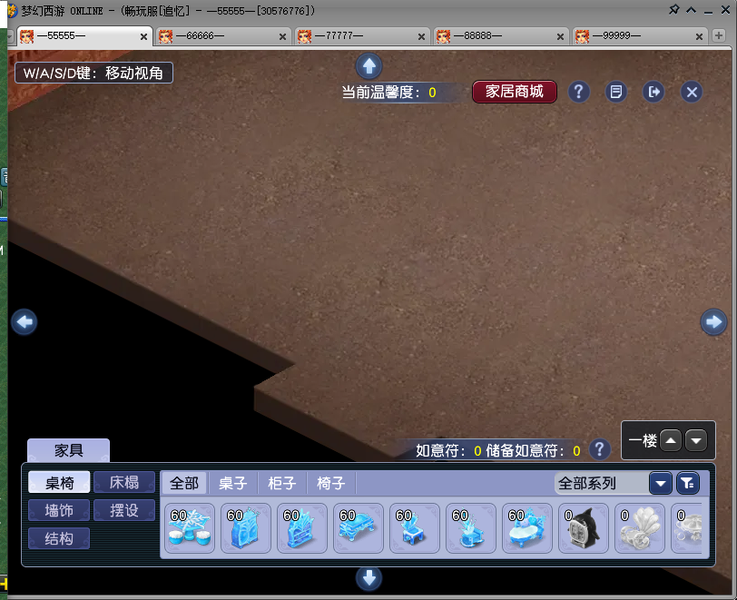Screen dimensions: 737x600
Task: Go down one floor with 一楼 down arrow
Action: click(x=696, y=440)
